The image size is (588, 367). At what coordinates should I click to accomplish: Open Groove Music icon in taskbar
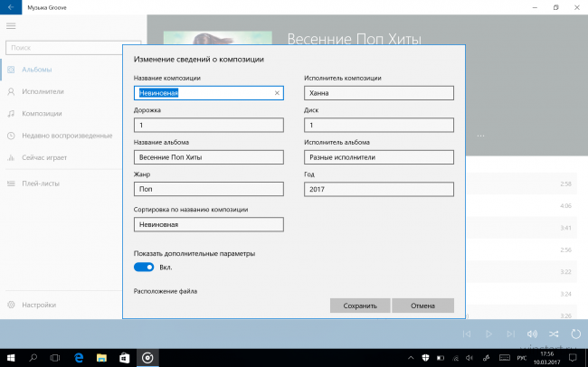point(148,358)
